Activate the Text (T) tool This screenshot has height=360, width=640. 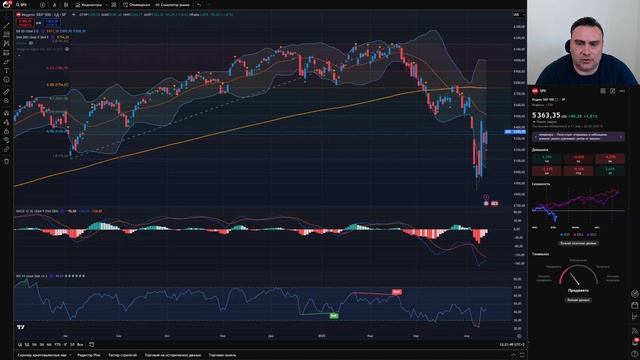tap(7, 71)
